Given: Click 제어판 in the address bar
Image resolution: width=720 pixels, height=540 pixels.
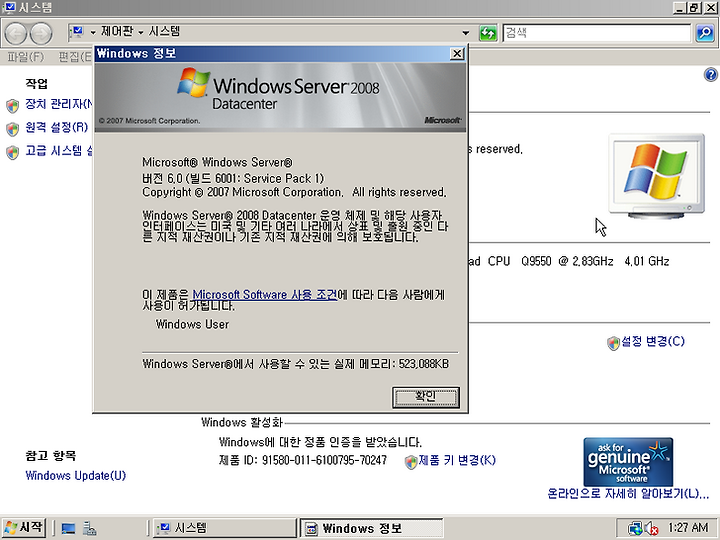Looking at the screenshot, I should pyautogui.click(x=117, y=31).
